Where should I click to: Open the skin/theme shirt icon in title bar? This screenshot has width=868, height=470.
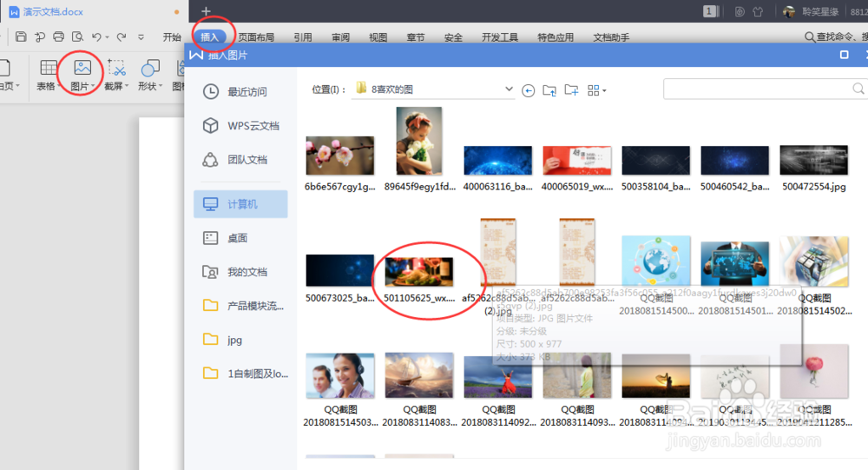758,11
